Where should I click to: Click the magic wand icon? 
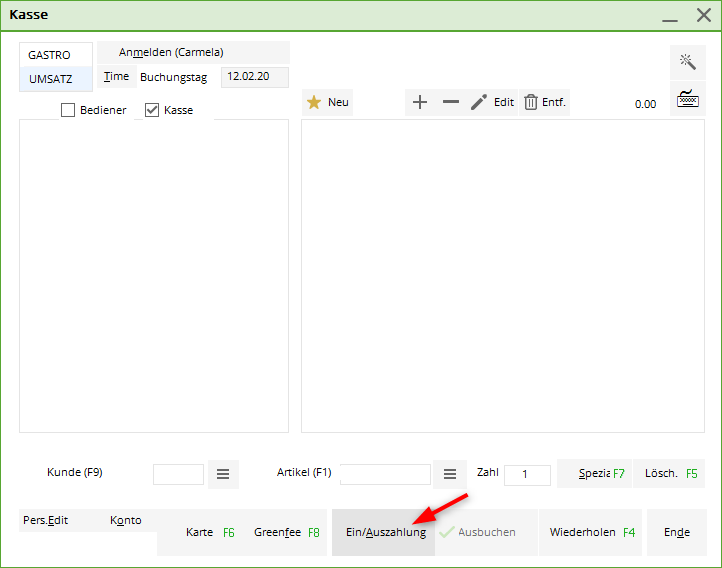click(x=687, y=62)
